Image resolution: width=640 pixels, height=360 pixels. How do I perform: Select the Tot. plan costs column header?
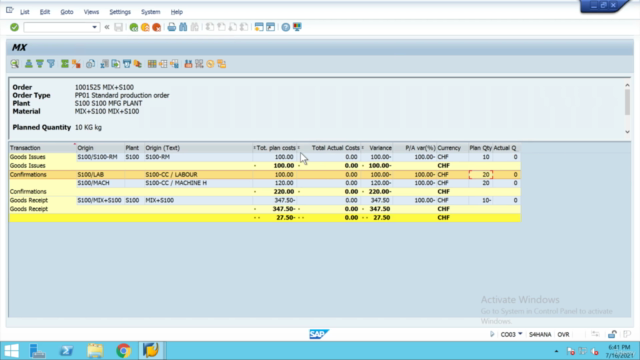(x=275, y=148)
